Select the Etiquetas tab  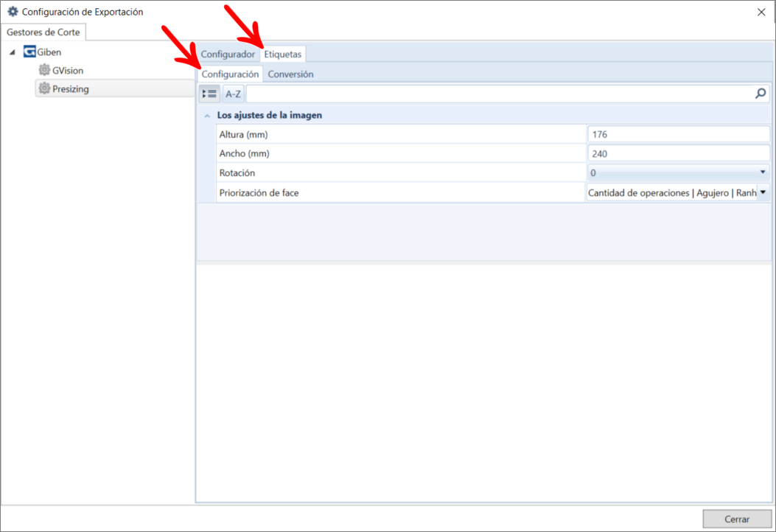click(x=282, y=54)
